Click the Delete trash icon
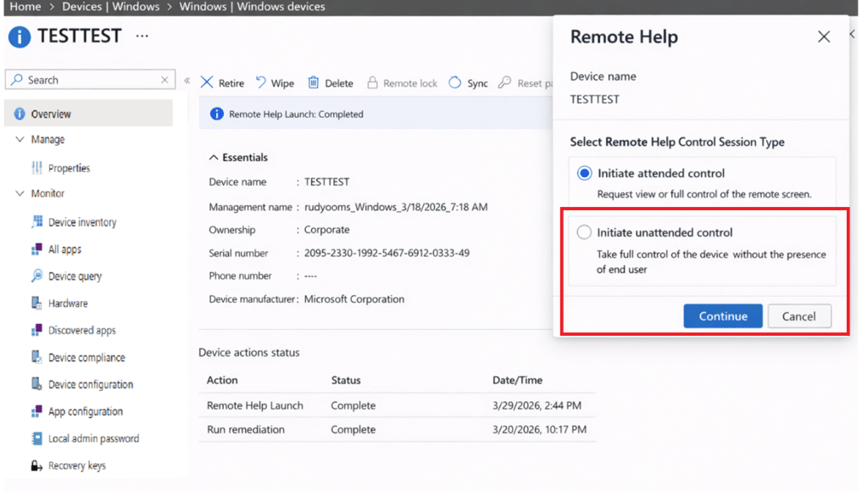 [x=313, y=83]
